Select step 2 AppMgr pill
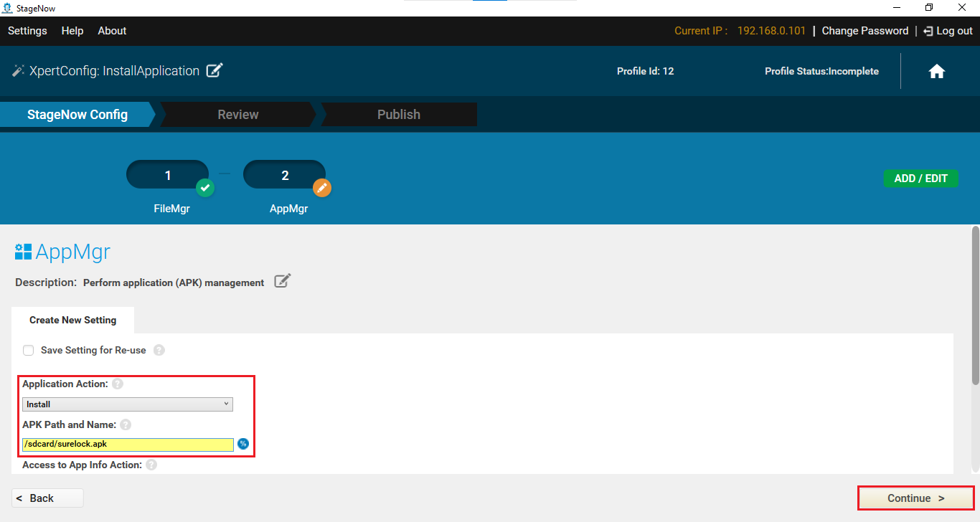 (285, 175)
